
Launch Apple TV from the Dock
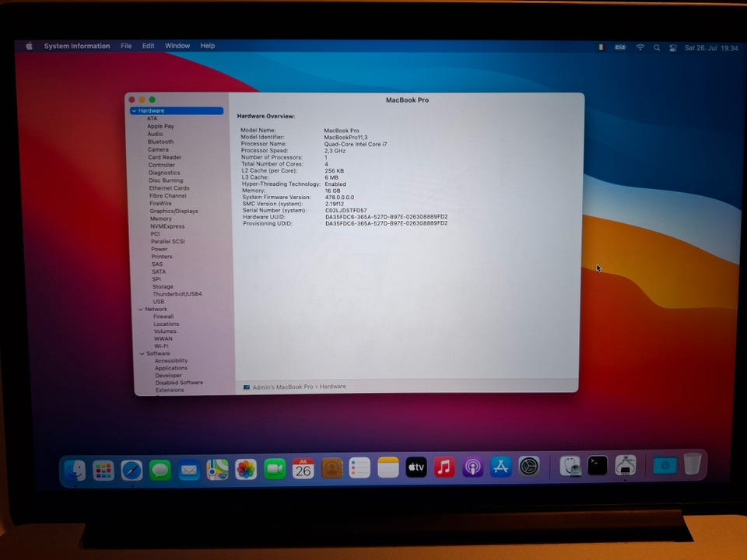click(416, 467)
